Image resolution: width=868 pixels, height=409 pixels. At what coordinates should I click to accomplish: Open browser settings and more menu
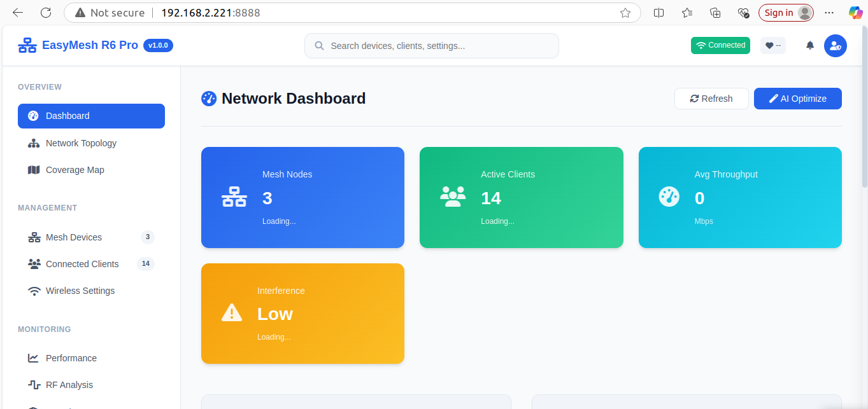pos(829,13)
